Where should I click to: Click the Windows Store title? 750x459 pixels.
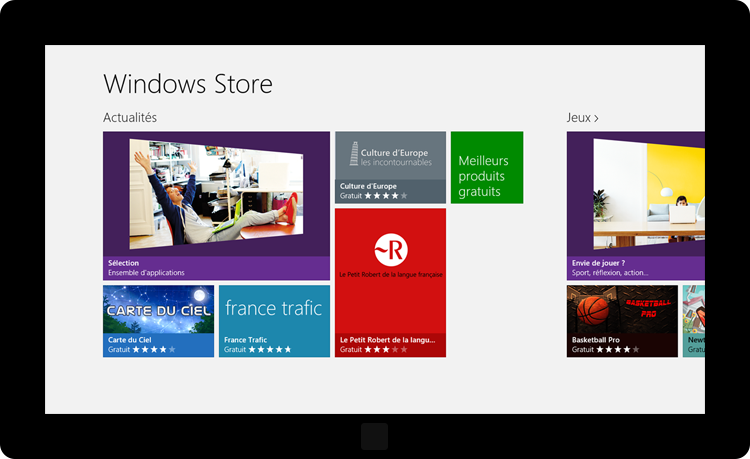pos(188,84)
